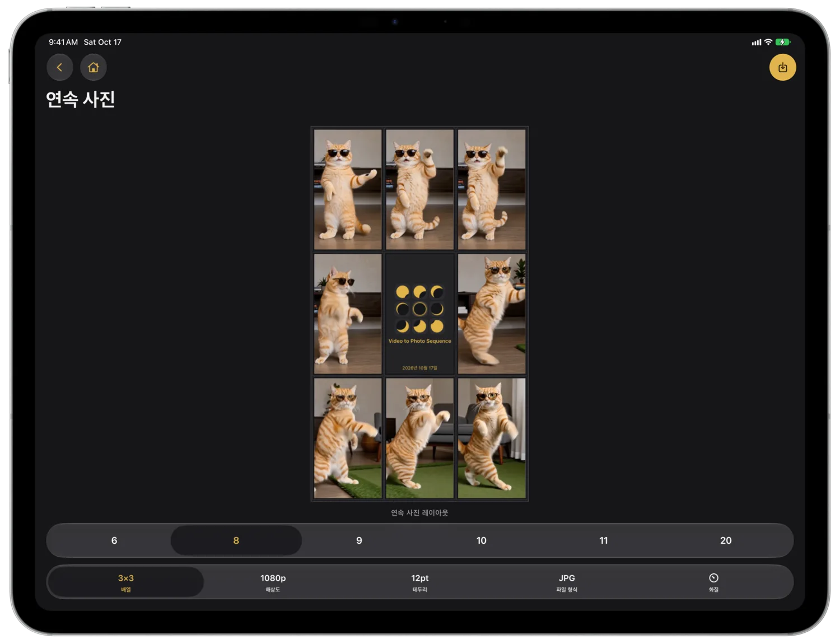Select frame count 8 option
This screenshot has width=840, height=644.
click(236, 540)
